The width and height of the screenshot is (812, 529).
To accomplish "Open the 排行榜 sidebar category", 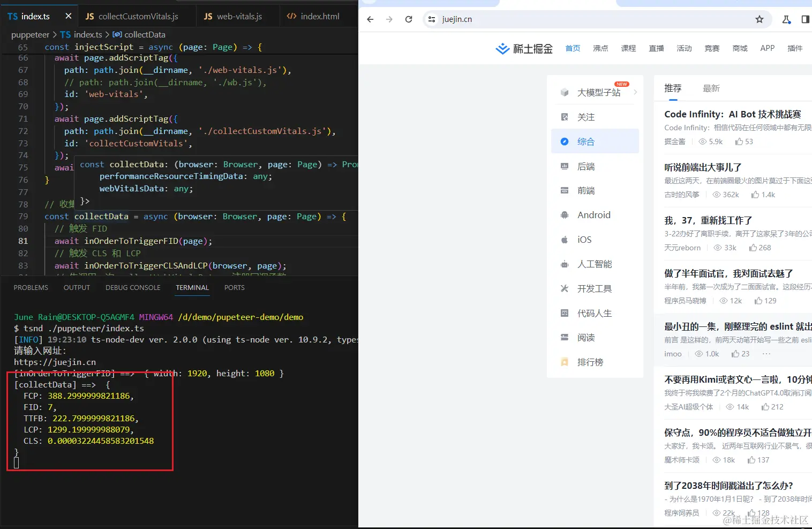I will [x=595, y=362].
